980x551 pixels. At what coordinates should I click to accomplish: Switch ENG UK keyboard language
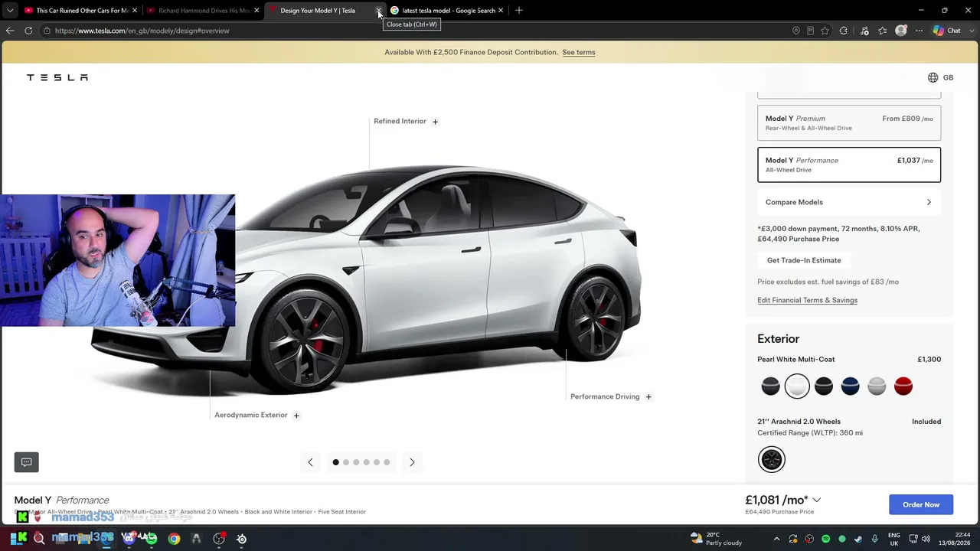(x=894, y=539)
